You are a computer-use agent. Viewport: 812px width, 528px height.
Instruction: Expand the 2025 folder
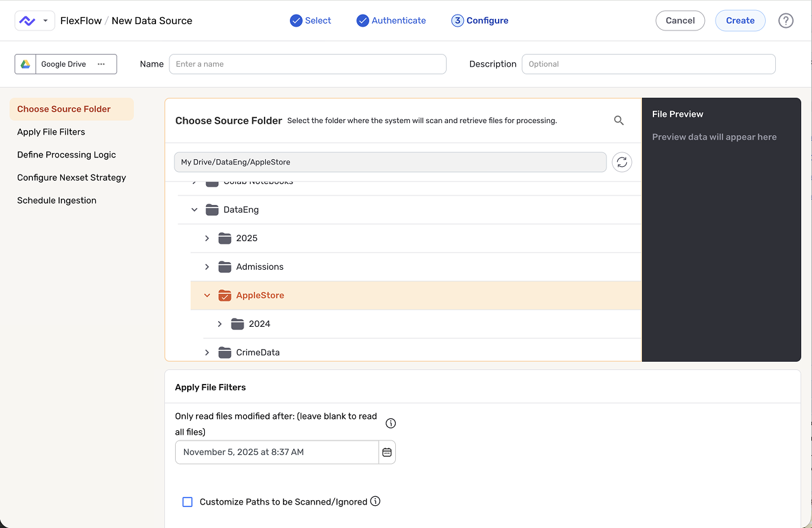207,239
